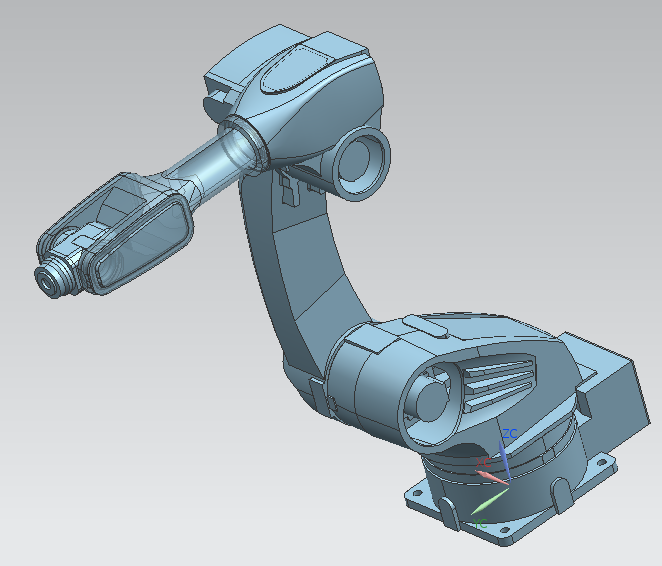The image size is (662, 566).
Task: Select the blue ZC axis arrow
Action: tap(505, 461)
